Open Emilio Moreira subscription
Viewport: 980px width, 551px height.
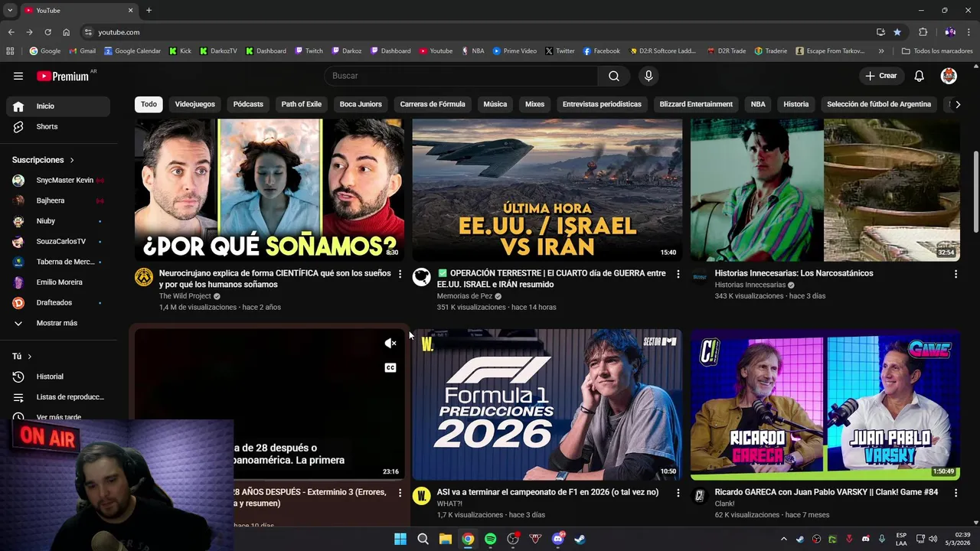point(58,282)
